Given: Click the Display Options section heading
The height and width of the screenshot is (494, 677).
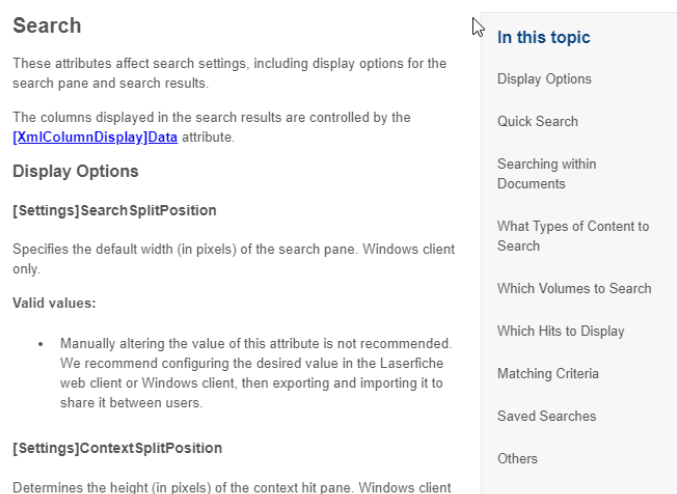Looking at the screenshot, I should tap(76, 171).
